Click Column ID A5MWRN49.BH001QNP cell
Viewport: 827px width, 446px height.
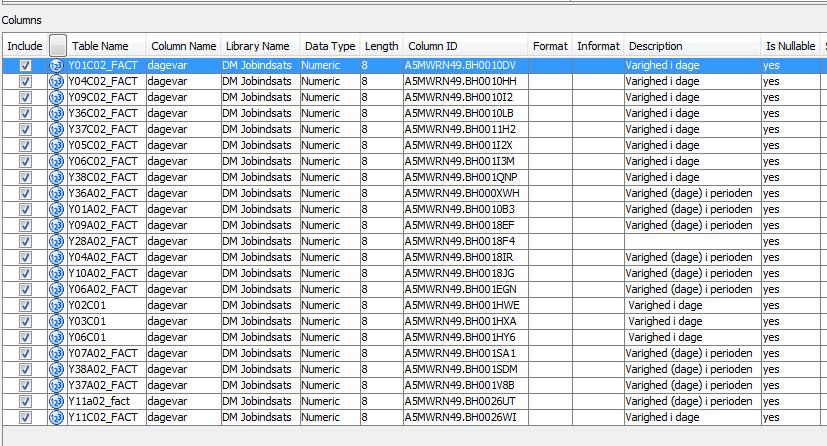pyautogui.click(x=466, y=178)
